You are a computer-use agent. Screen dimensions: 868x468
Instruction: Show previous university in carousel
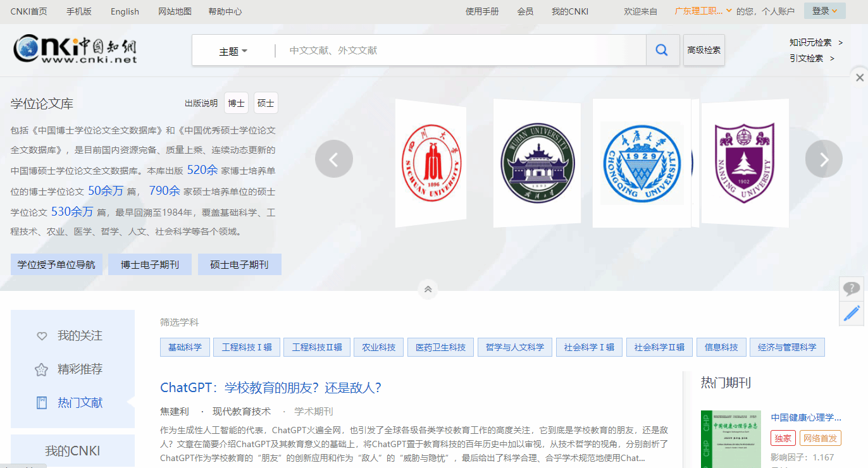pos(333,159)
